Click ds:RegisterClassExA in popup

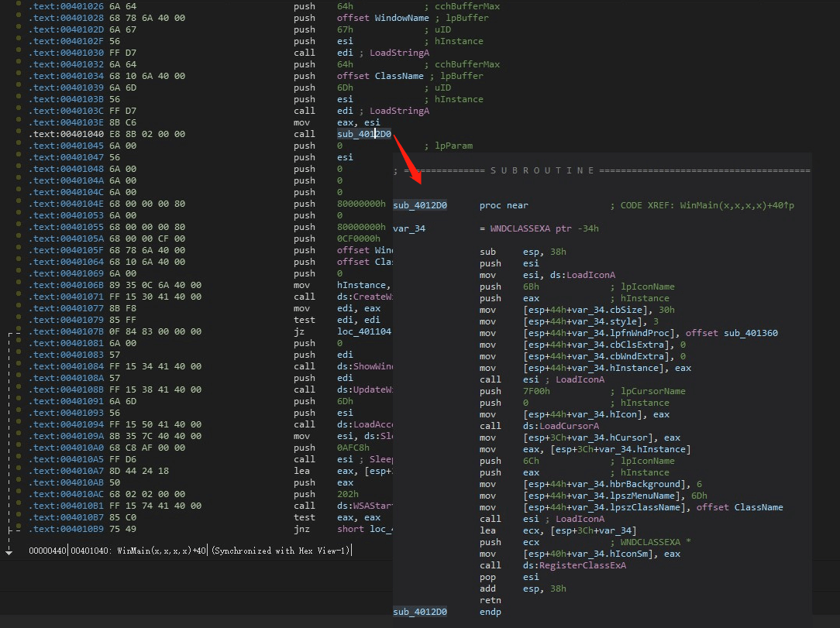click(574, 565)
